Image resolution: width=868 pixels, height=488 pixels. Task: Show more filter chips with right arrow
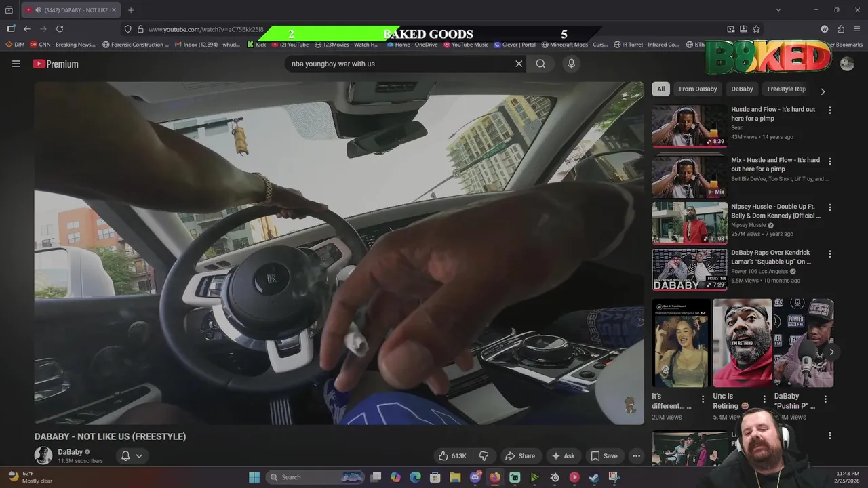[x=823, y=91]
